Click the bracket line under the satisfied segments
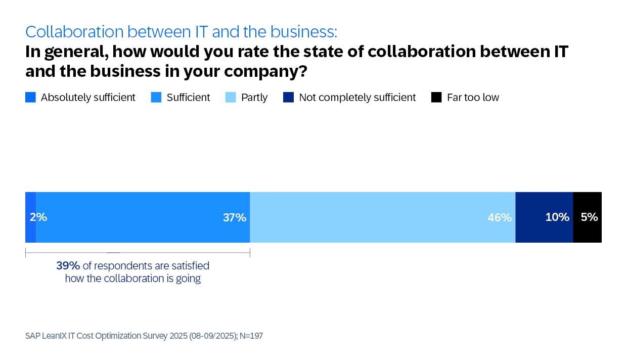The width and height of the screenshot is (627, 364). tap(138, 252)
